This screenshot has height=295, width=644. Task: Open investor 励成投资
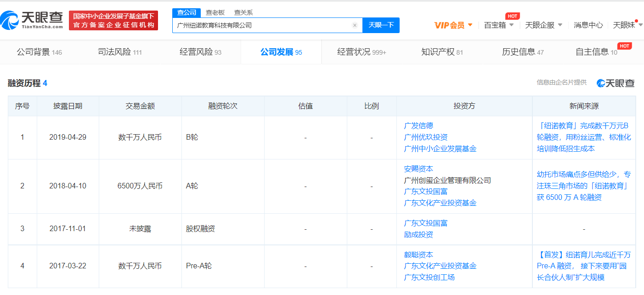(418, 234)
